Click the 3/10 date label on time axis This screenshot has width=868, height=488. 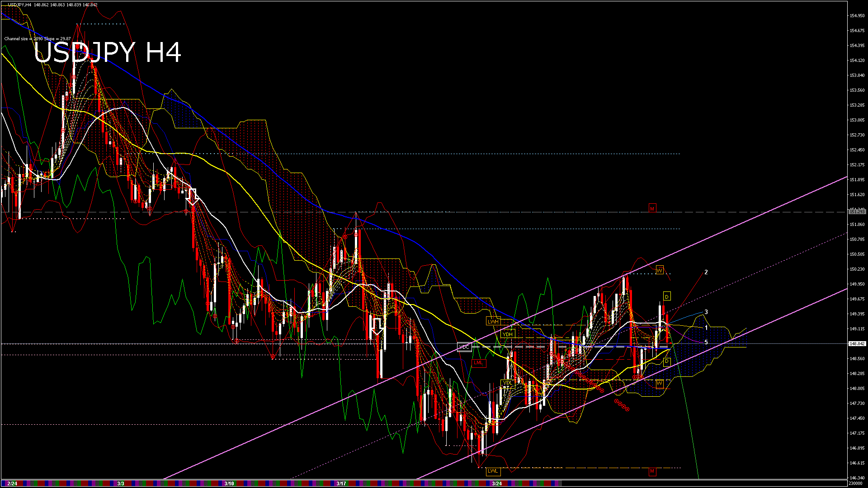(229, 483)
